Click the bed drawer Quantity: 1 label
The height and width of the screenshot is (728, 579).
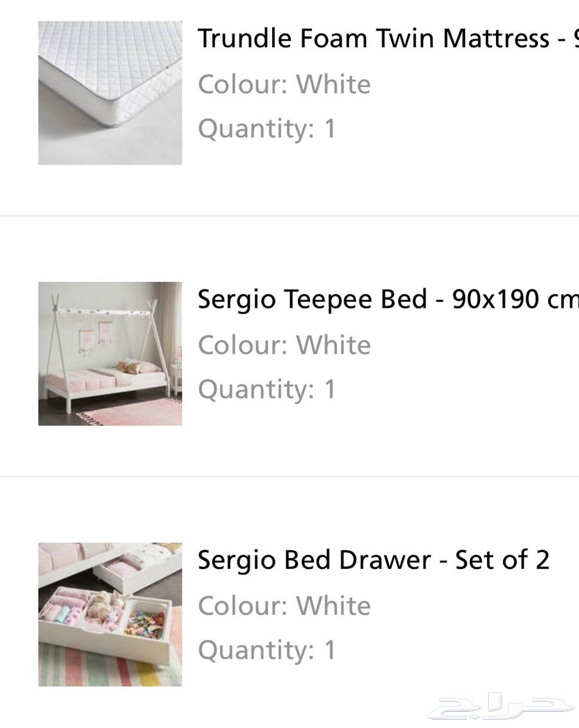(267, 651)
